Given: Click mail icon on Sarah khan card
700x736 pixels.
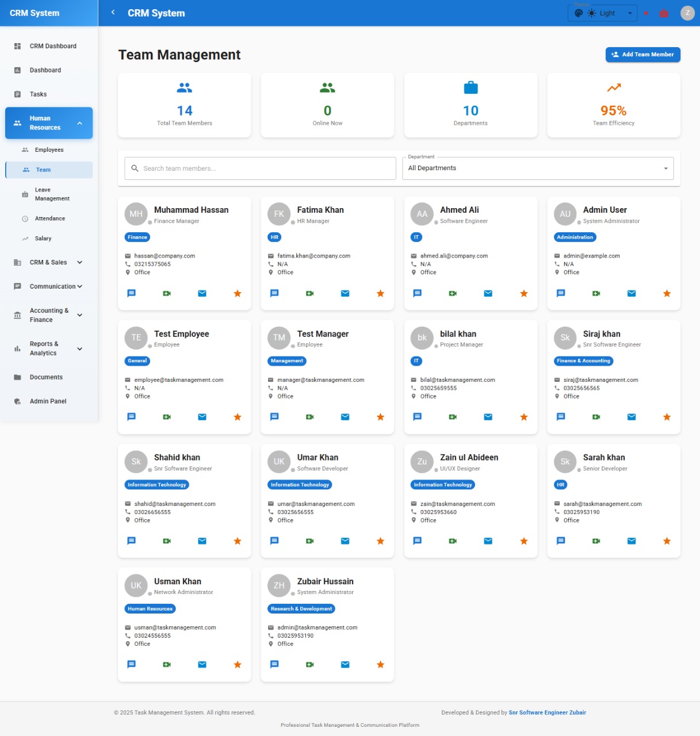Looking at the screenshot, I should [x=632, y=540].
